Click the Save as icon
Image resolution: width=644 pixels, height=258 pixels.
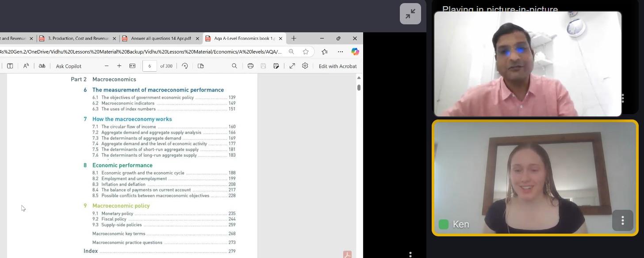(x=276, y=66)
